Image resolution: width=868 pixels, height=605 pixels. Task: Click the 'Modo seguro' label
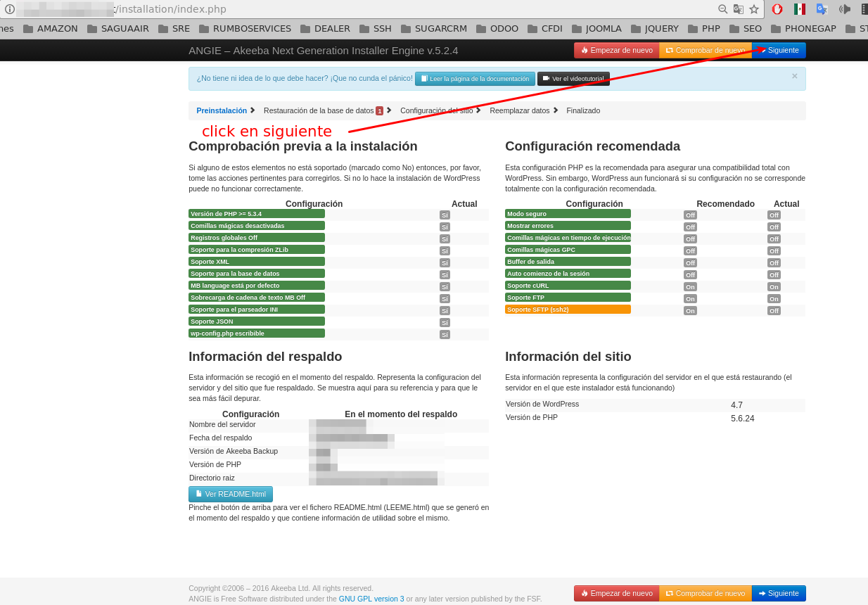568,214
